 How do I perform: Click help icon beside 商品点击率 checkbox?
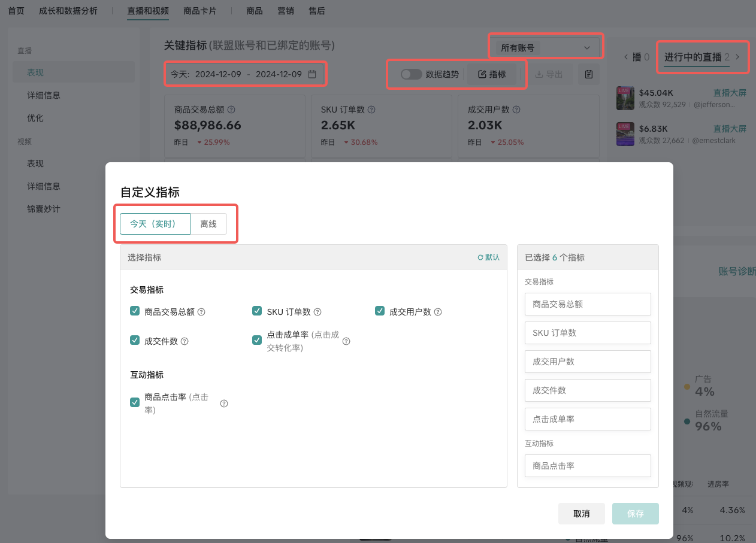coord(224,404)
